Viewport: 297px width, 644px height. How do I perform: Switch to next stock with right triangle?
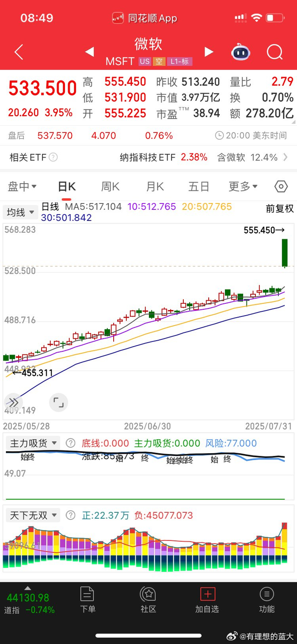click(209, 52)
